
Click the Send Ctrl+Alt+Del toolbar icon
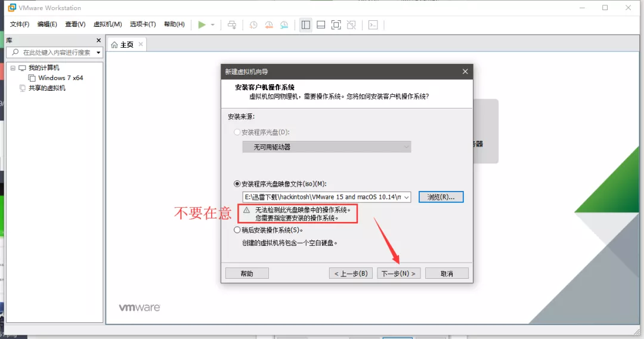232,24
